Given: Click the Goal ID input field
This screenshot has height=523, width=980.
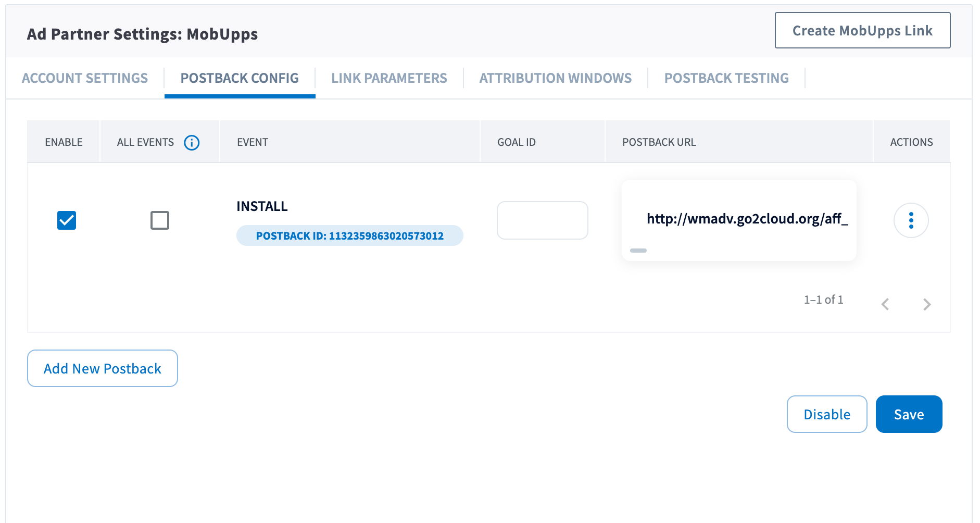Looking at the screenshot, I should [543, 220].
